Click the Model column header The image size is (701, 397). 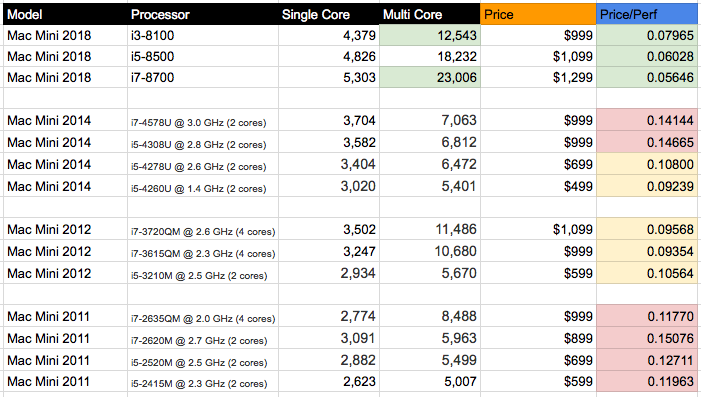(65, 14)
